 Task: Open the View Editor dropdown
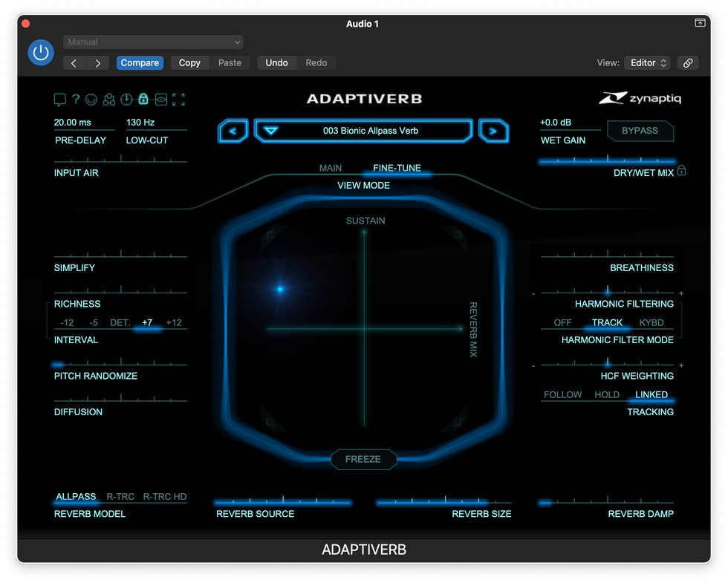648,62
